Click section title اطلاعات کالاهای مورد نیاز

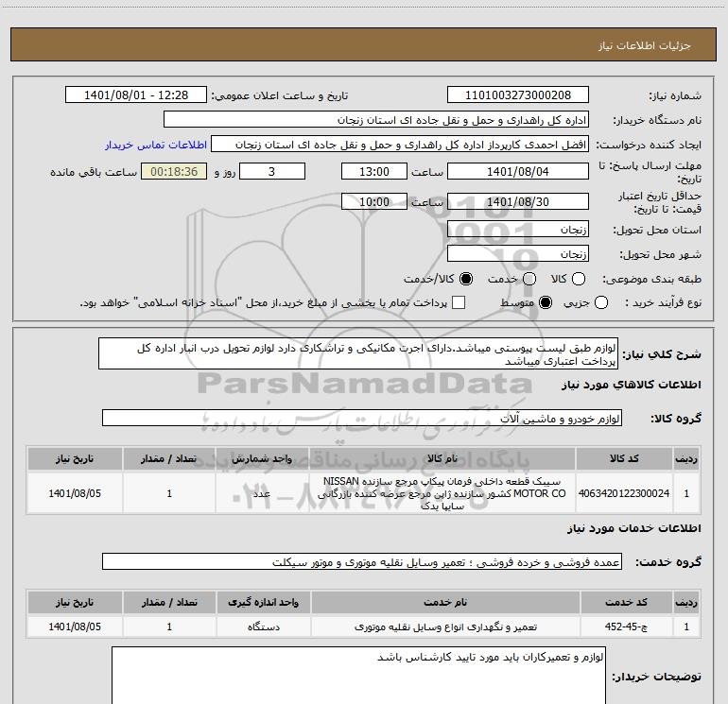click(631, 385)
